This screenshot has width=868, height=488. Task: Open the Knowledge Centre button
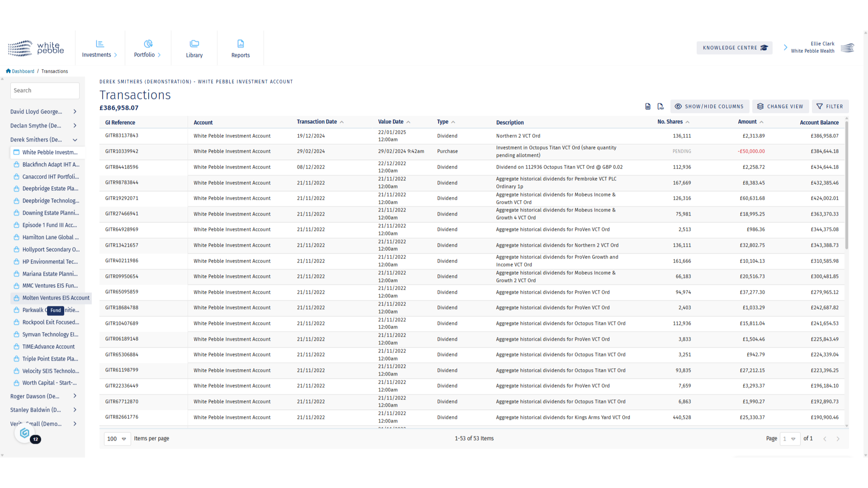[x=734, y=48]
